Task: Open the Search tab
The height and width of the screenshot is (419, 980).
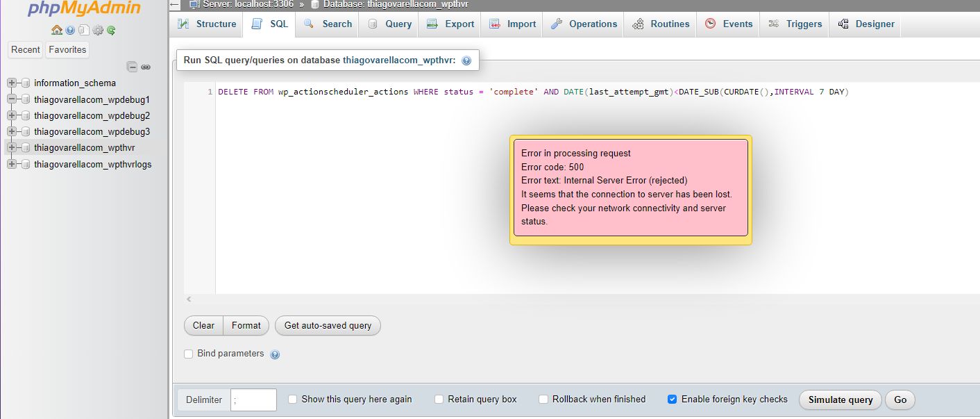Action: [328, 24]
